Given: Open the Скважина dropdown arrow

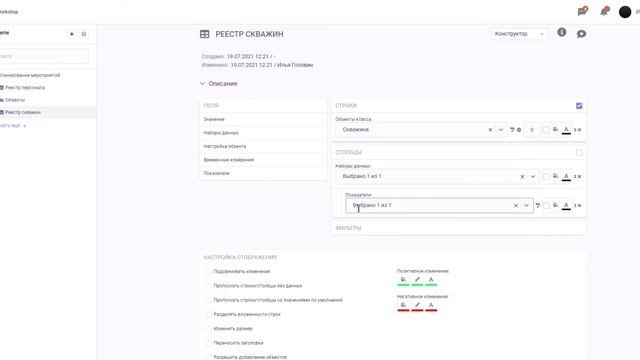Looking at the screenshot, I should [x=501, y=130].
